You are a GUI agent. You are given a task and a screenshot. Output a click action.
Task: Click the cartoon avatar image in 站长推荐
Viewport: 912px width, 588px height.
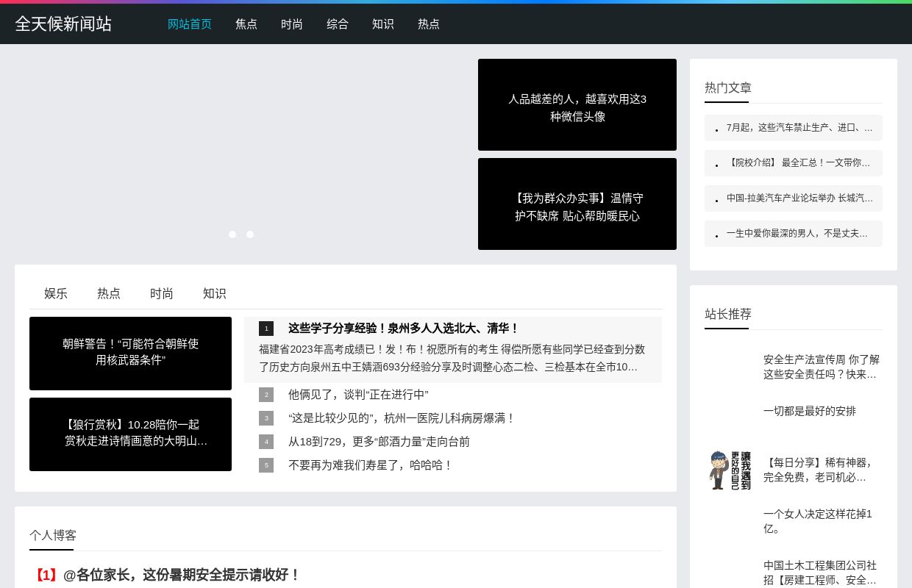point(729,470)
